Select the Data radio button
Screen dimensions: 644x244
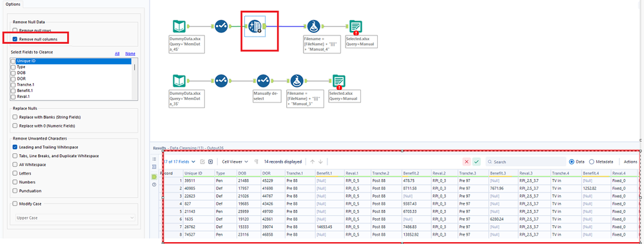click(x=572, y=162)
